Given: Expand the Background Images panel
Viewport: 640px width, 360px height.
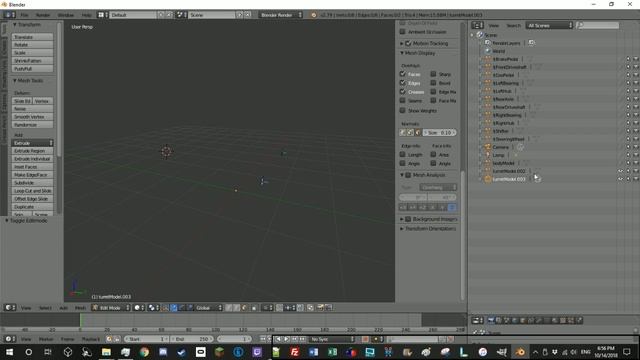Looking at the screenshot, I should point(429,219).
